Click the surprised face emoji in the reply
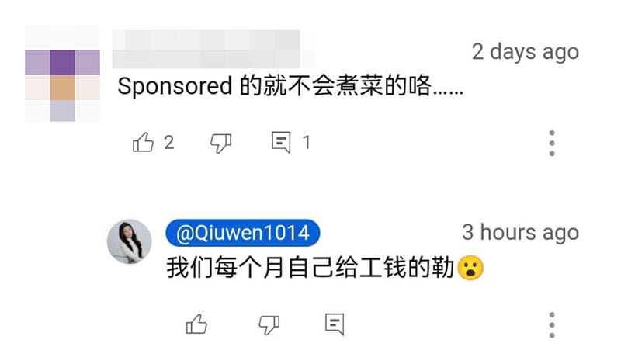Screen dimensions: 621x364 [470, 268]
